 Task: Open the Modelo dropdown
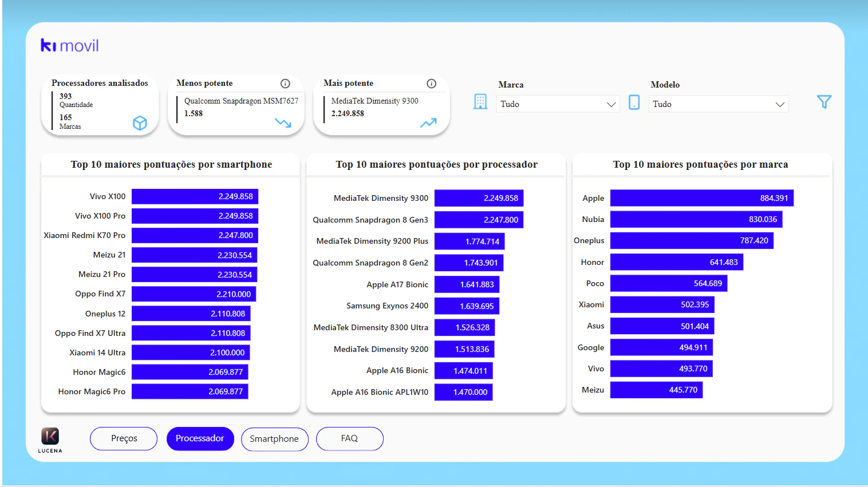(718, 104)
